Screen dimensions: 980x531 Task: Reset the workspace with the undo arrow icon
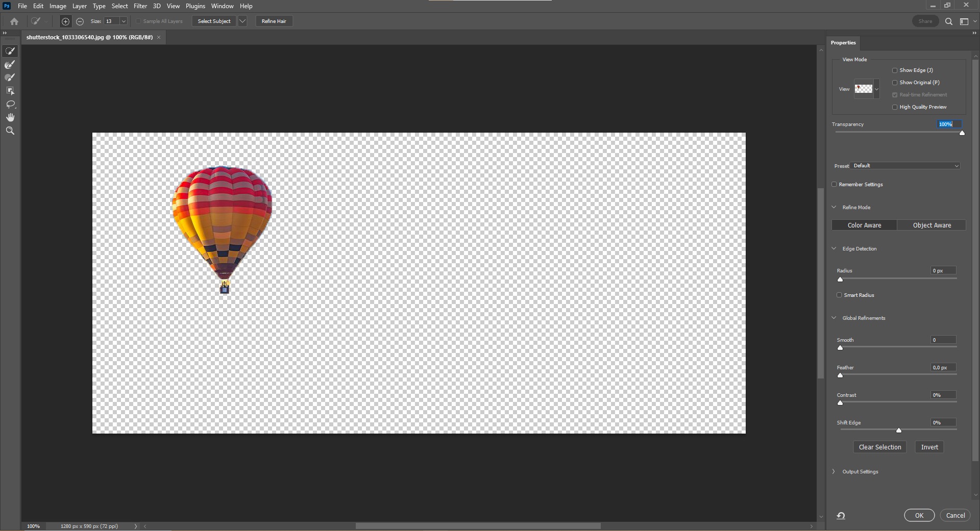click(x=841, y=516)
